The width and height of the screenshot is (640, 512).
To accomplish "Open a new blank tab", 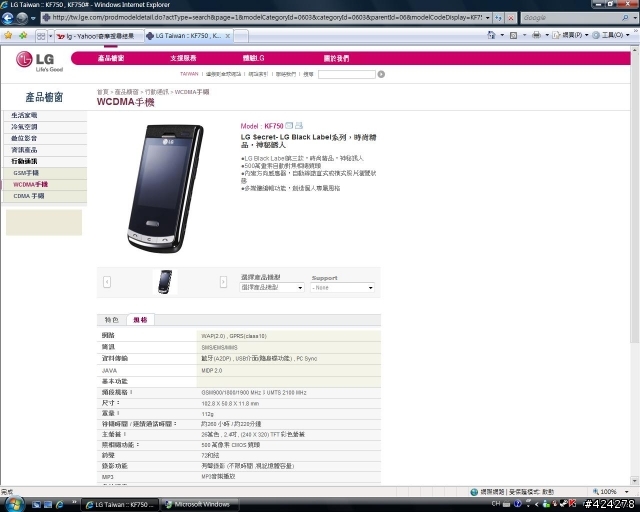I will click(240, 36).
